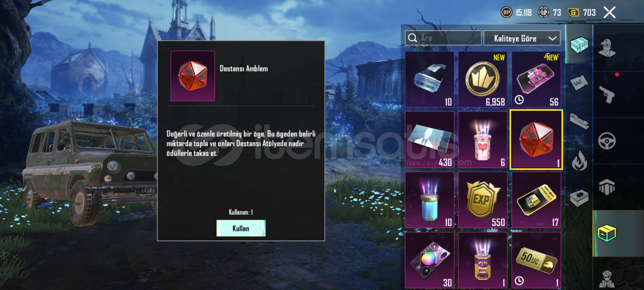
Task: Close the inventory with the X
Action: [x=609, y=12]
